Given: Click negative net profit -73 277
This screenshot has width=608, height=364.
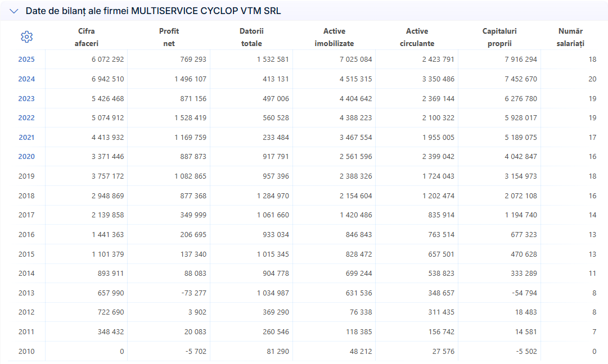Looking at the screenshot, I should [x=194, y=293].
